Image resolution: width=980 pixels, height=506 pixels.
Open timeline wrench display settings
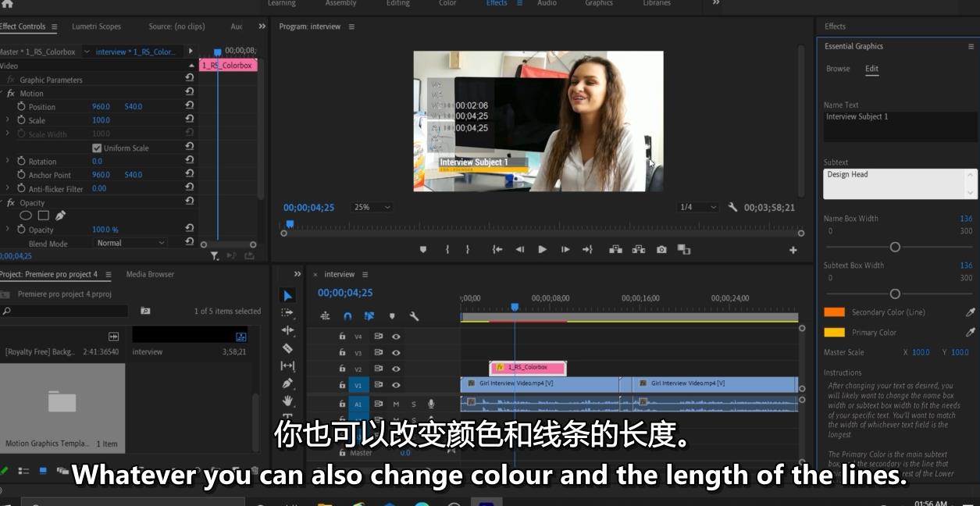pyautogui.click(x=414, y=316)
